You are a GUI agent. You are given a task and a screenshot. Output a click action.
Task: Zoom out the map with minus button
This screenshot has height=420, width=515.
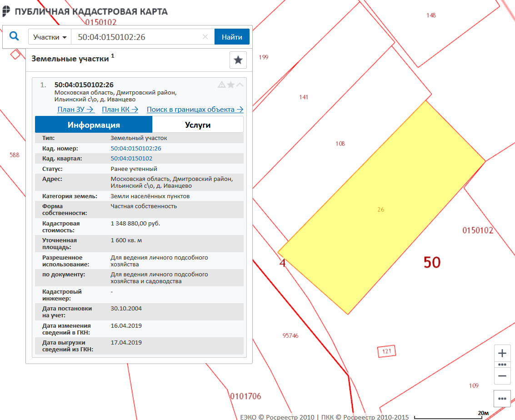tap(502, 376)
